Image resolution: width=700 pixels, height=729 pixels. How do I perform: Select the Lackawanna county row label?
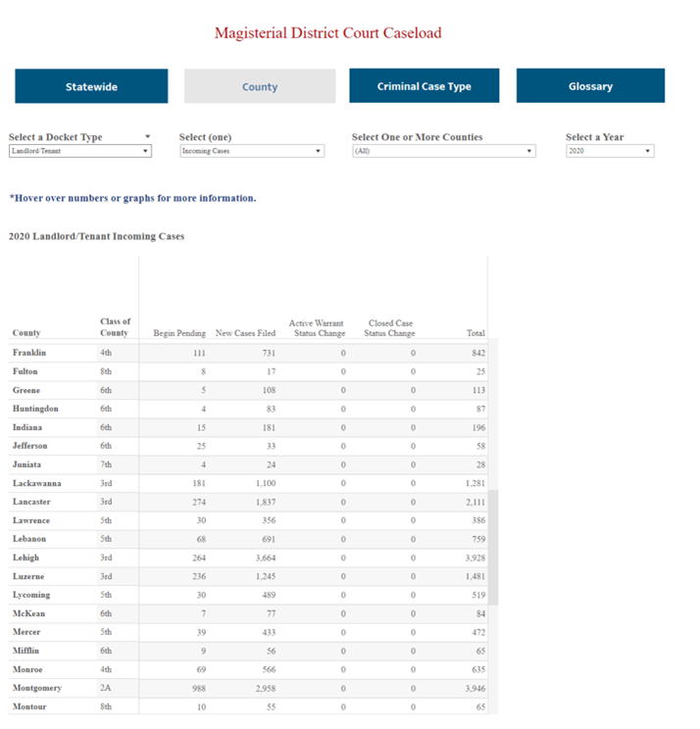tap(36, 483)
